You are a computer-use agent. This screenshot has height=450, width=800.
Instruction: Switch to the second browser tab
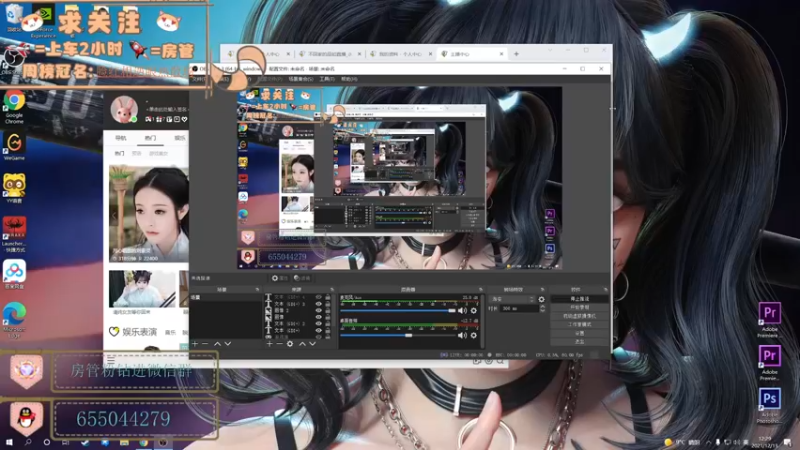330,54
